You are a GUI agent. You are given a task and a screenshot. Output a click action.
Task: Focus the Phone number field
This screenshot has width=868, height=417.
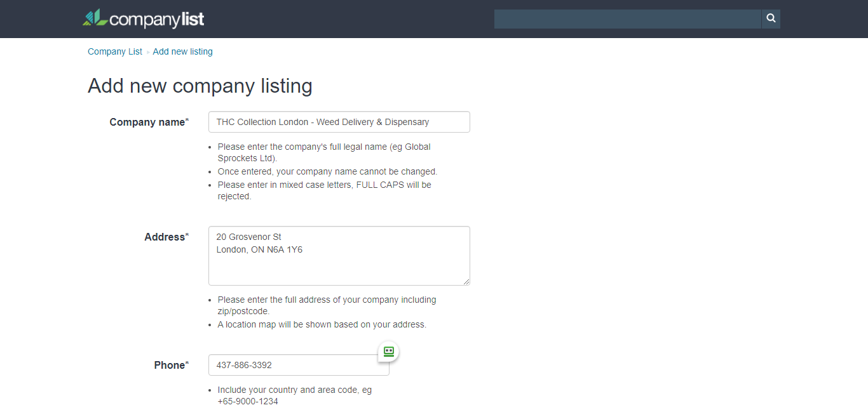[292, 365]
